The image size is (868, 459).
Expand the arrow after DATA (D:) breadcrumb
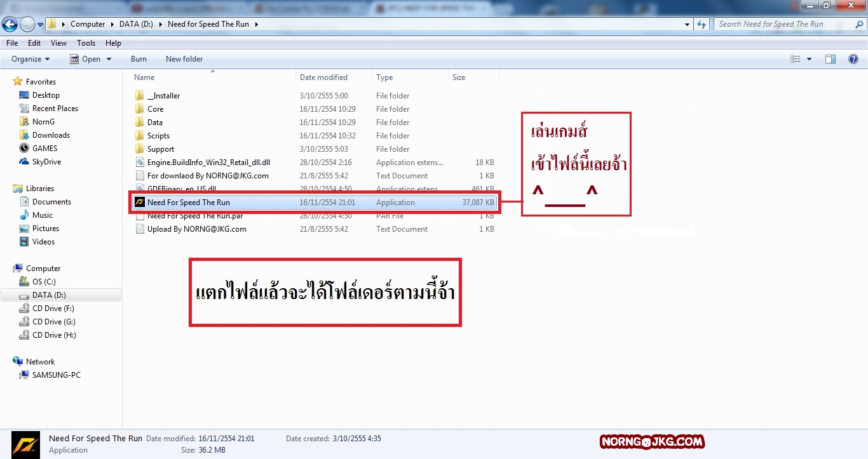click(x=161, y=24)
